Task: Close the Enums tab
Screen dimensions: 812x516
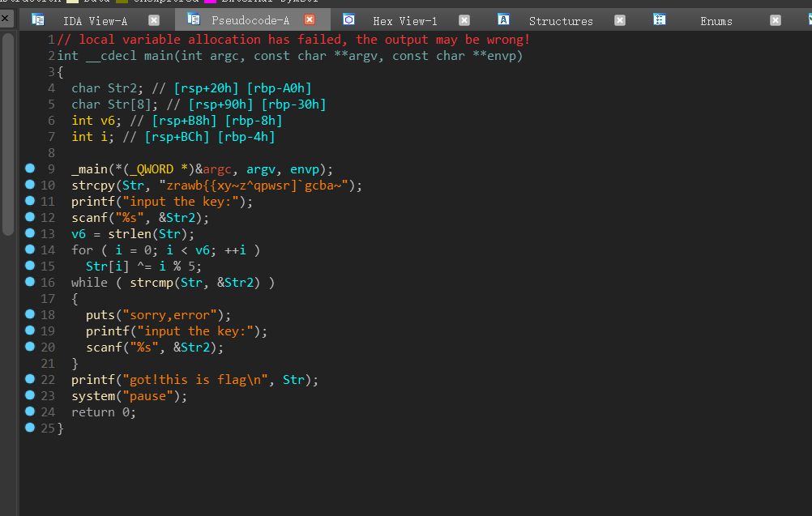Action: point(776,19)
